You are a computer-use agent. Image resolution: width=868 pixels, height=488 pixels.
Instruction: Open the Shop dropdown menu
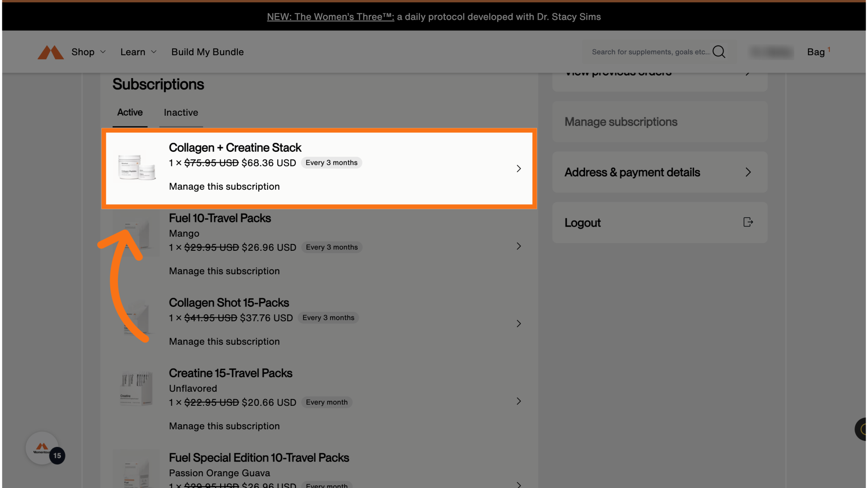(89, 52)
